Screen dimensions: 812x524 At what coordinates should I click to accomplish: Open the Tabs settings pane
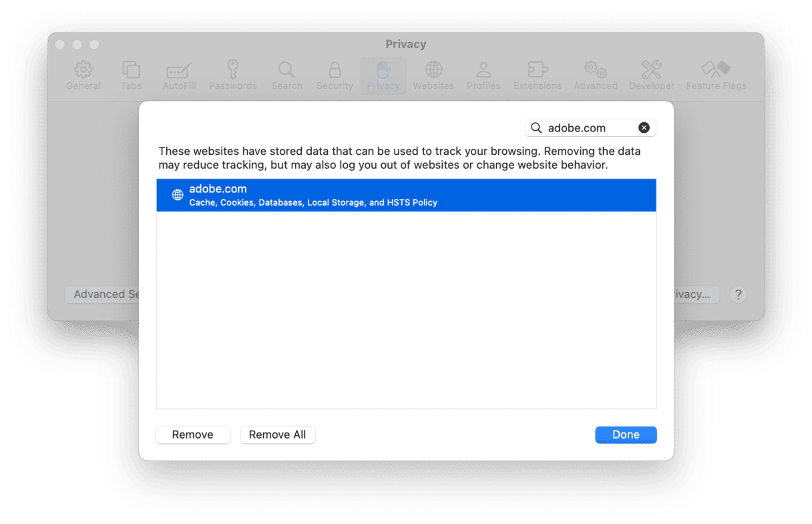pos(131,76)
